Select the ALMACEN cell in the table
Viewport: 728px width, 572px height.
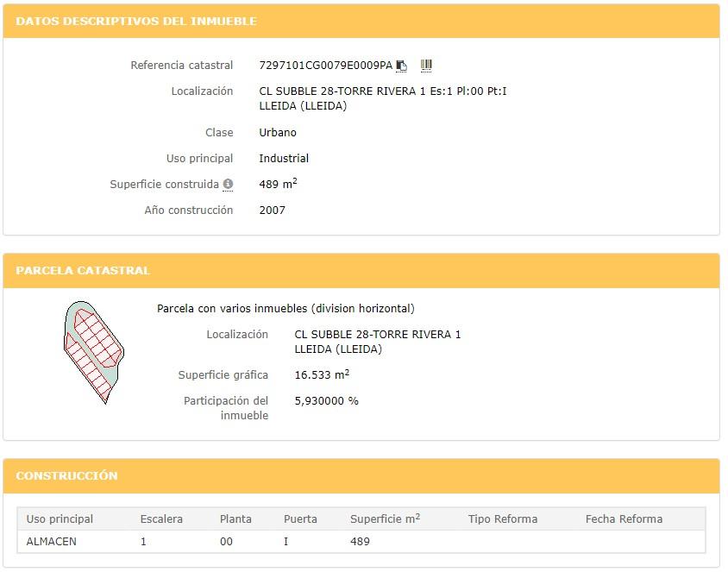[x=52, y=541]
